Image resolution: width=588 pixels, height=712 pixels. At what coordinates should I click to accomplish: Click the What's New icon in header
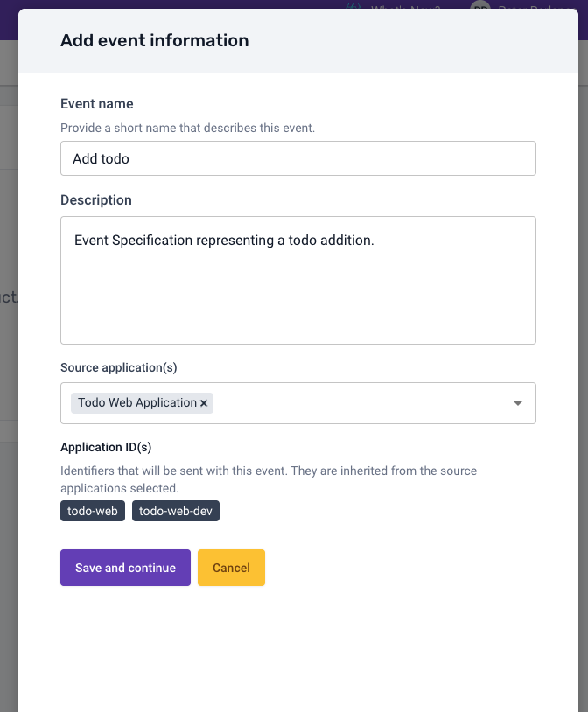[x=353, y=5]
